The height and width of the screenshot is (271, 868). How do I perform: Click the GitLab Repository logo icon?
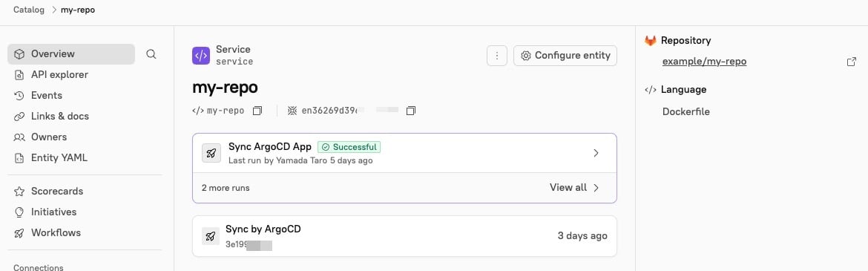click(651, 40)
